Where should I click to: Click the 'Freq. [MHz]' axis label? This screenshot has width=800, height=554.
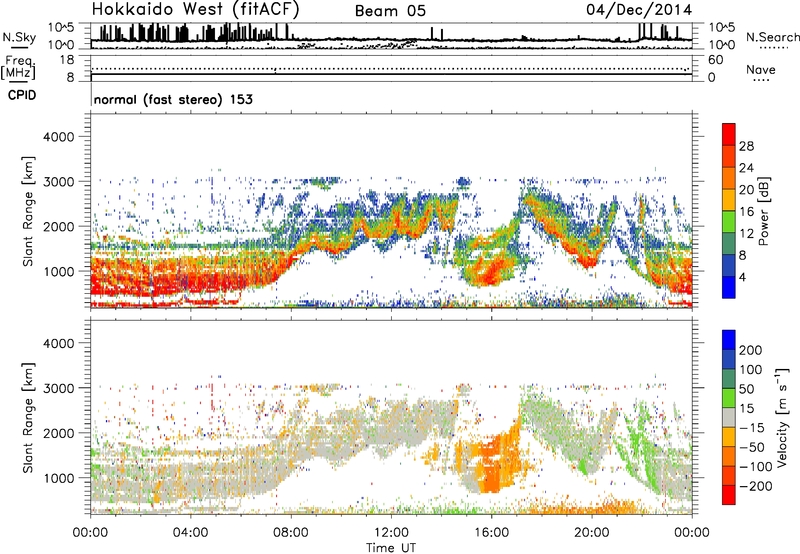[x=19, y=67]
